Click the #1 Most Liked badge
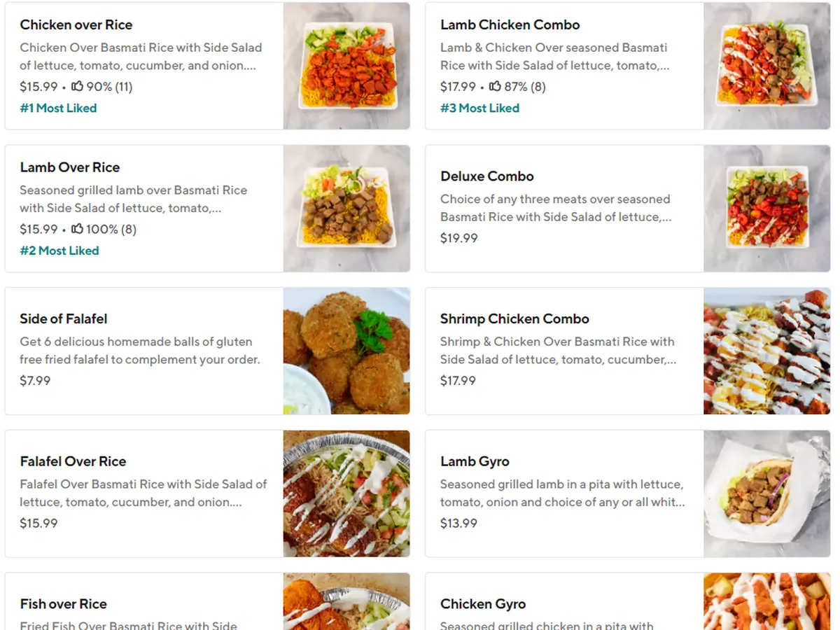 [x=58, y=108]
